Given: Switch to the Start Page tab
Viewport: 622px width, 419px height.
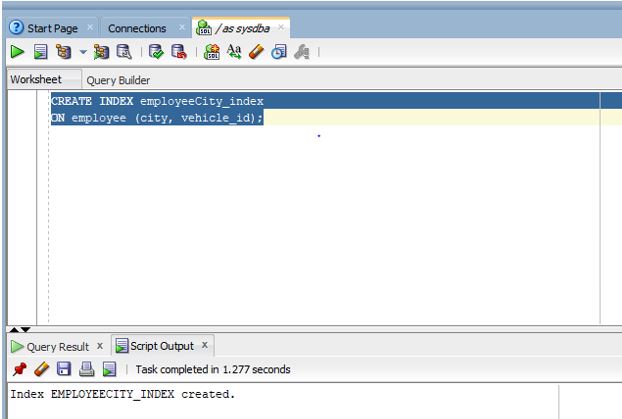Looking at the screenshot, I should click(x=52, y=29).
